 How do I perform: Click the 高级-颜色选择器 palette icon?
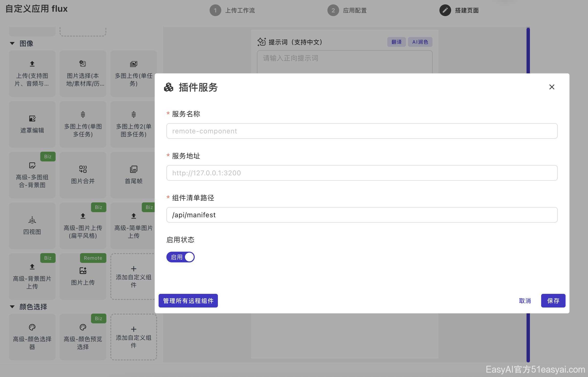pos(32,327)
